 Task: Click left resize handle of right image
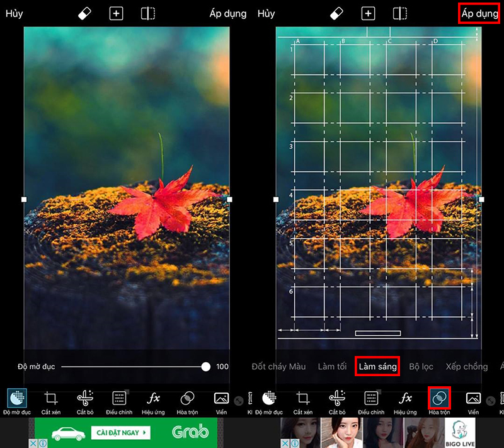276,200
